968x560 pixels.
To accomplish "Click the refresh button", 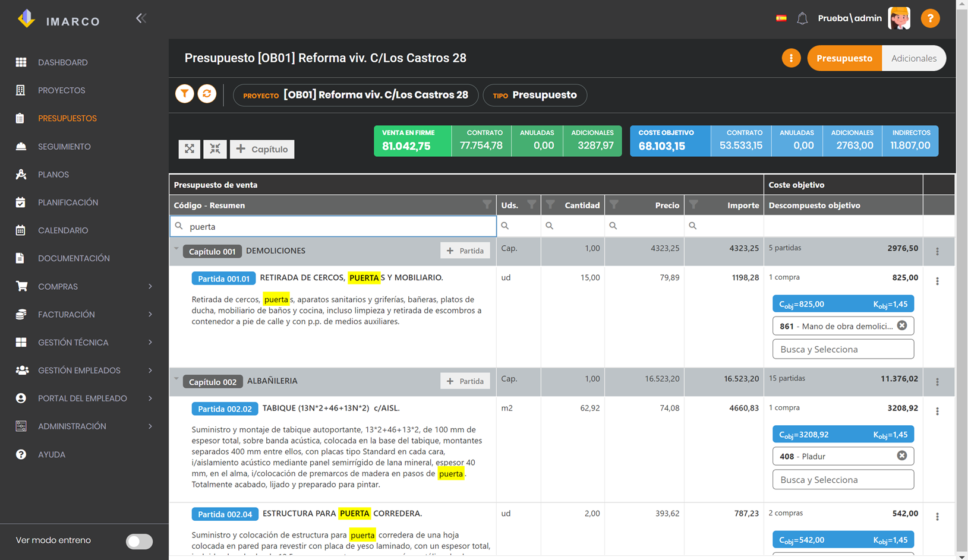I will point(207,94).
